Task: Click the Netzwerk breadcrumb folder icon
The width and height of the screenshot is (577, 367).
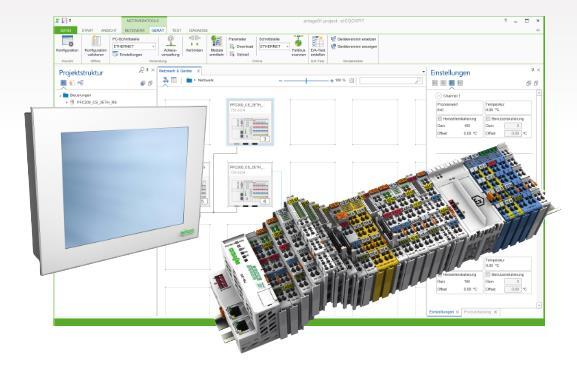Action: pyautogui.click(x=189, y=80)
